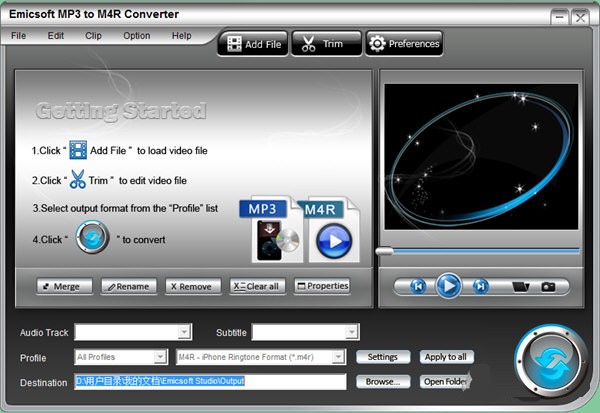
Task: Expand the All Profiles dropdown
Action: (x=160, y=357)
